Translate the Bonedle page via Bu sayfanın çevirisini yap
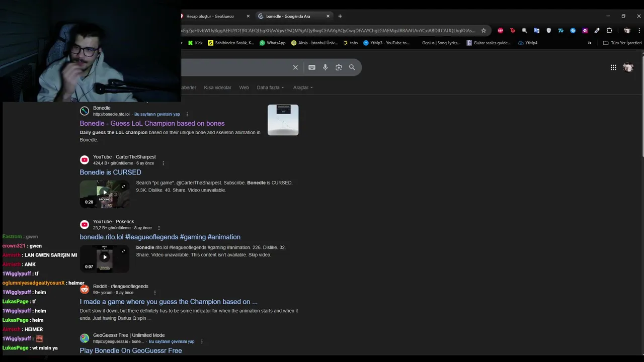 (157, 114)
